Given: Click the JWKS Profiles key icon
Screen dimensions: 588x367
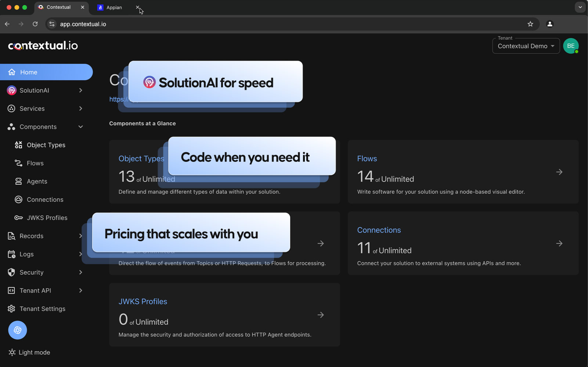Looking at the screenshot, I should coord(18,218).
